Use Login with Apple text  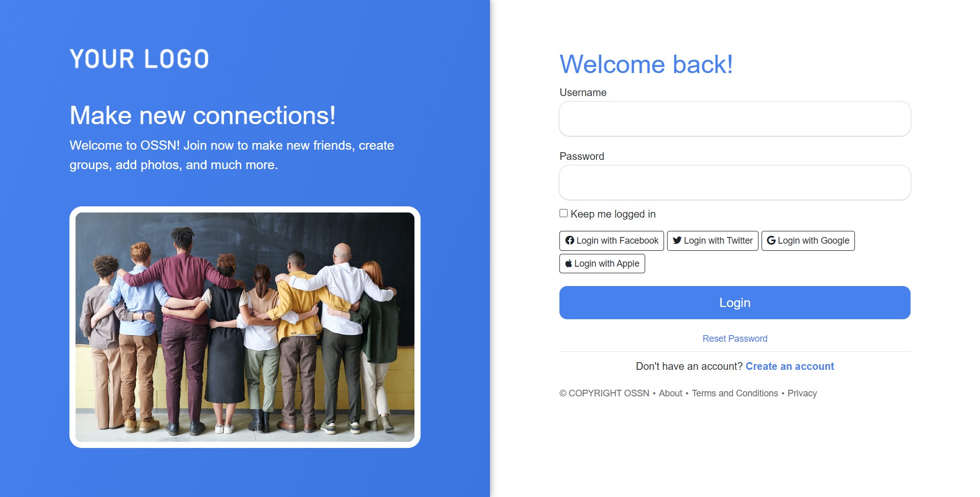607,264
